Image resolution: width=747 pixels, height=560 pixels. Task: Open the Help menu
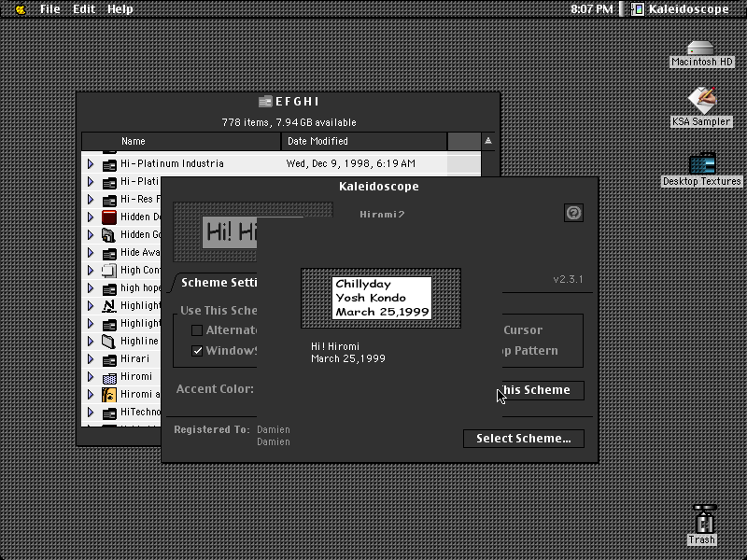(120, 9)
